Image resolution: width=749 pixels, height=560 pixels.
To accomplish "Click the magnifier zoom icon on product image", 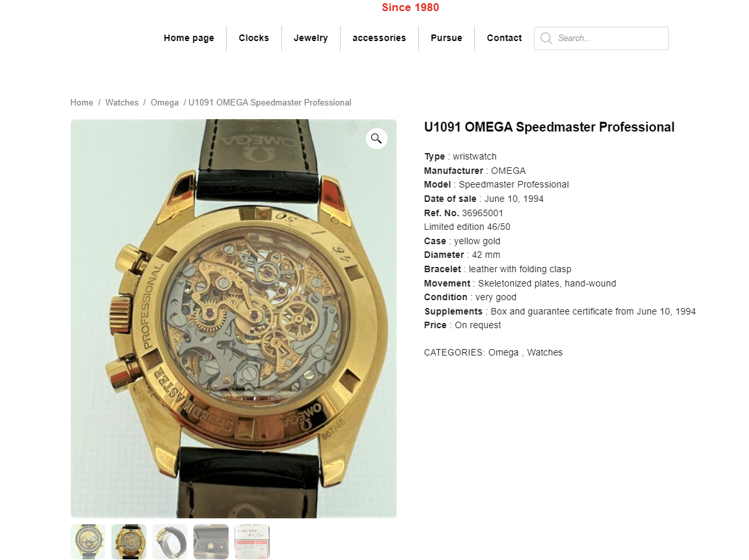I will click(x=376, y=139).
